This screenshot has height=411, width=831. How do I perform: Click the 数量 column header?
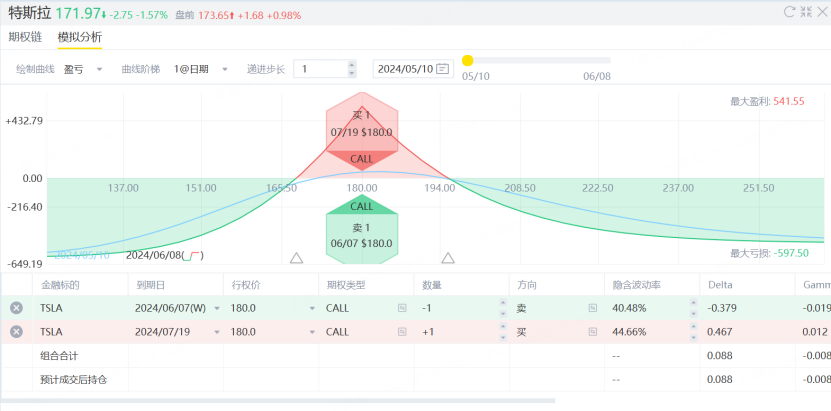pos(432,285)
